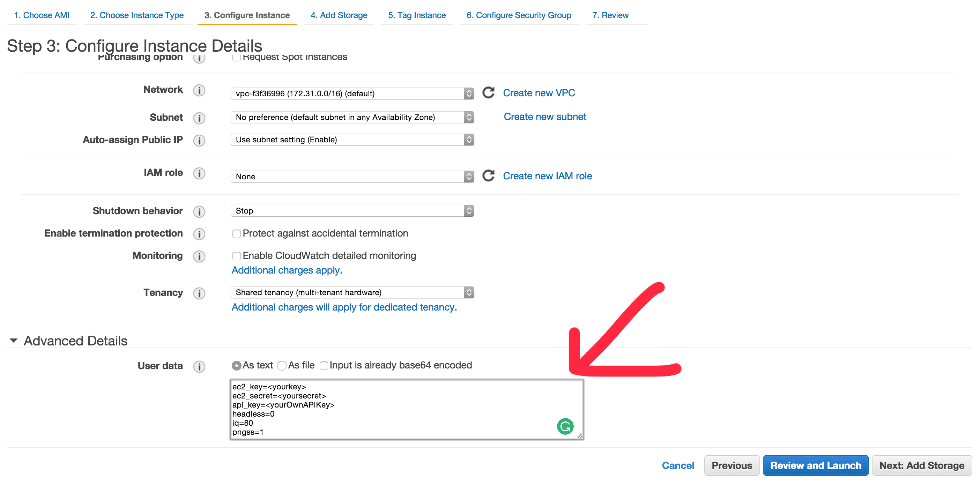Click the user data textarea resize handle
This screenshot has width=980, height=485.
point(579,436)
